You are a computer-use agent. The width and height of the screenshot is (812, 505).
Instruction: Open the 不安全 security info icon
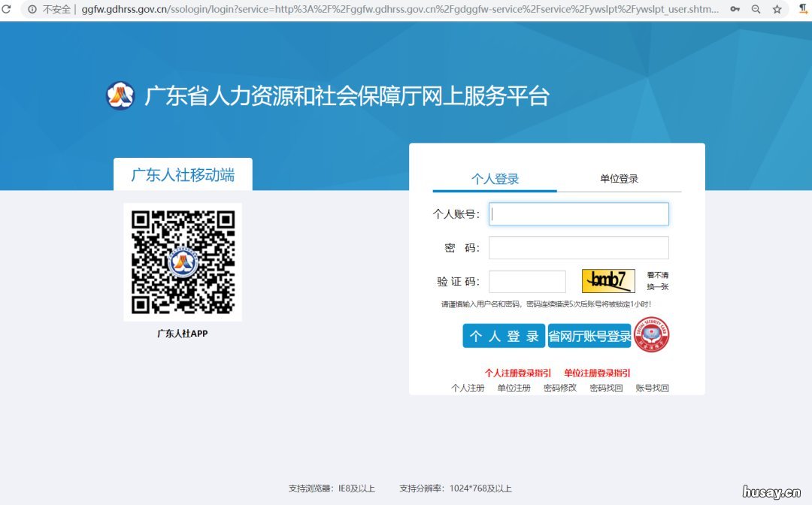coord(33,9)
